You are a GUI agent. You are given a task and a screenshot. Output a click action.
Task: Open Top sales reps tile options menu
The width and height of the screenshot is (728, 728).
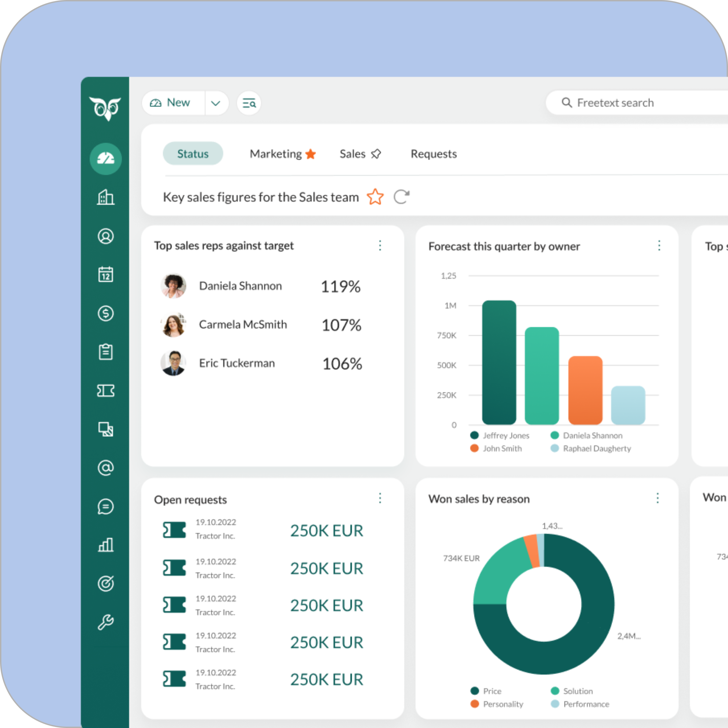(x=380, y=245)
